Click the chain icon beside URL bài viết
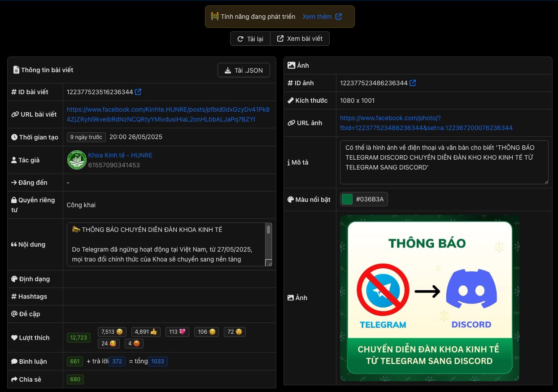 tap(15, 114)
